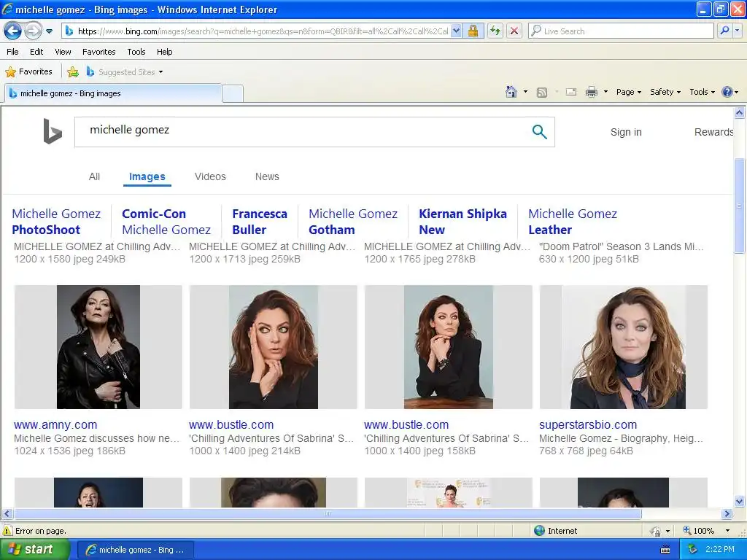This screenshot has width=747, height=560.
Task: Click the Kiernan Shipka New suggestion
Action: 462,222
